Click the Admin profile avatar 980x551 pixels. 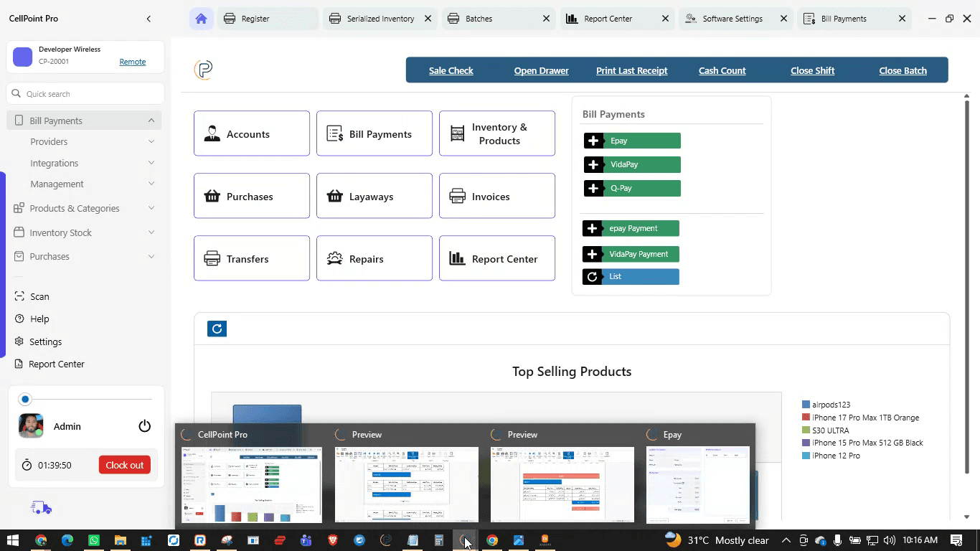tap(31, 425)
